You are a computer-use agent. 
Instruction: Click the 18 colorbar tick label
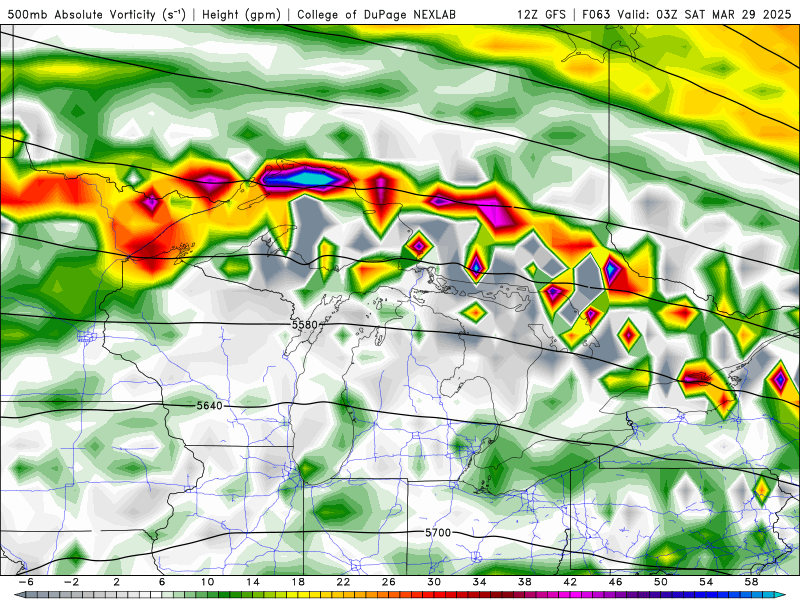[298, 582]
